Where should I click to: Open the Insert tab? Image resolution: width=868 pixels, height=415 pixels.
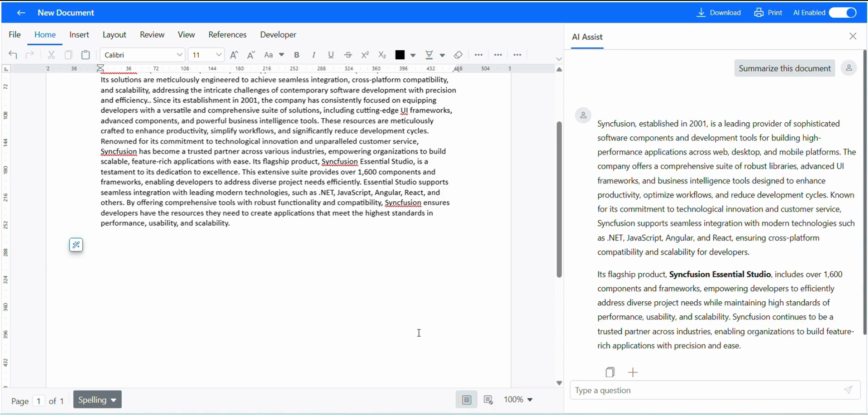point(79,35)
